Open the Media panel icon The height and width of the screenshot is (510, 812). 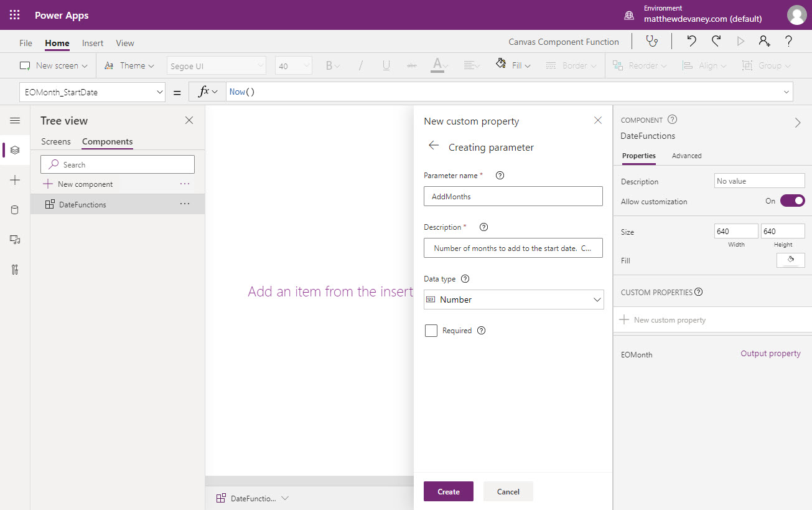[x=15, y=240]
